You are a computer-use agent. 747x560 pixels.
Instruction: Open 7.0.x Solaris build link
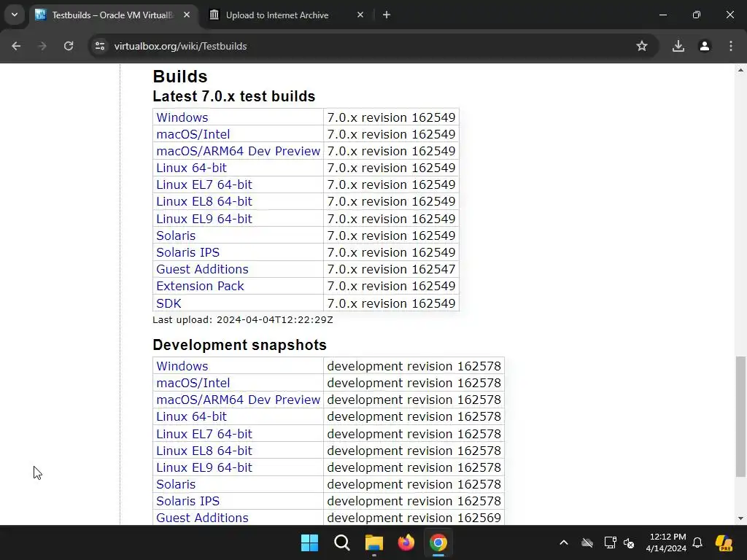pos(176,236)
